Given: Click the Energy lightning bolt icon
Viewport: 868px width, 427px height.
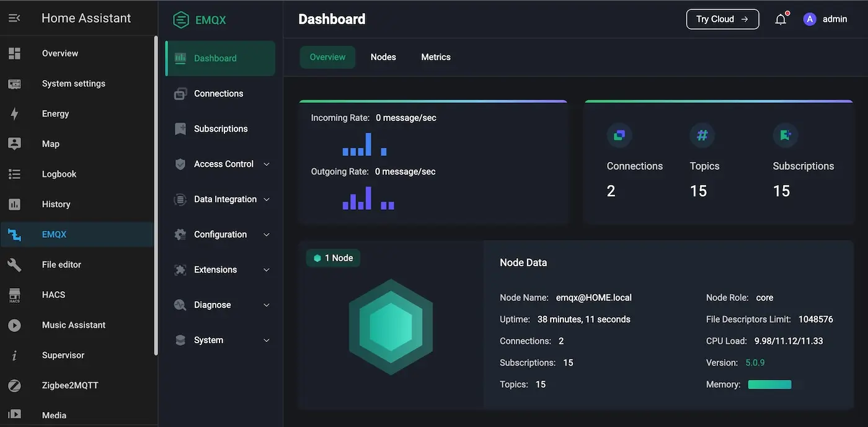Looking at the screenshot, I should (x=14, y=114).
